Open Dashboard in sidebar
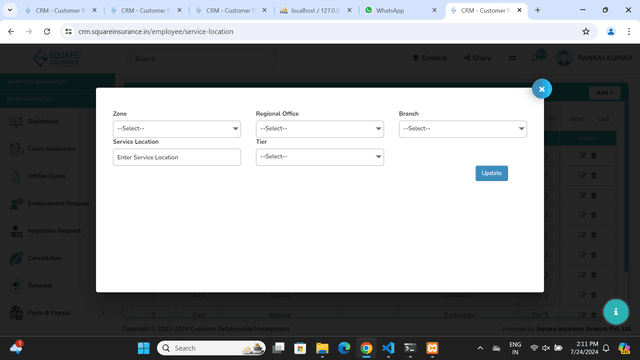This screenshot has height=360, width=640. pyautogui.click(x=43, y=121)
